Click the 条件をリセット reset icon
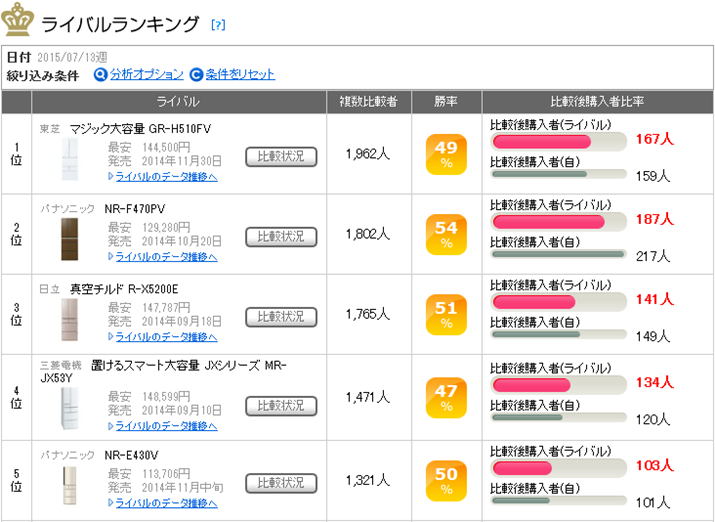Screen dimensions: 715x522 tap(196, 74)
